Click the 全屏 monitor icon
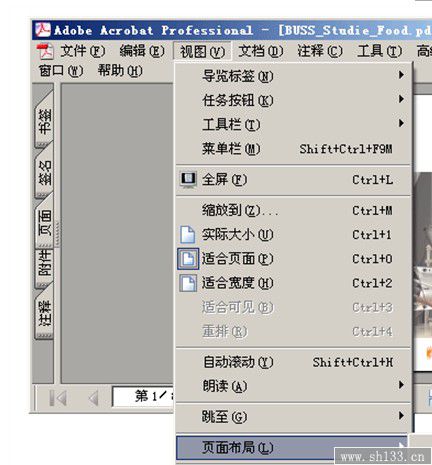Screen dimensions: 432x465 click(x=188, y=180)
